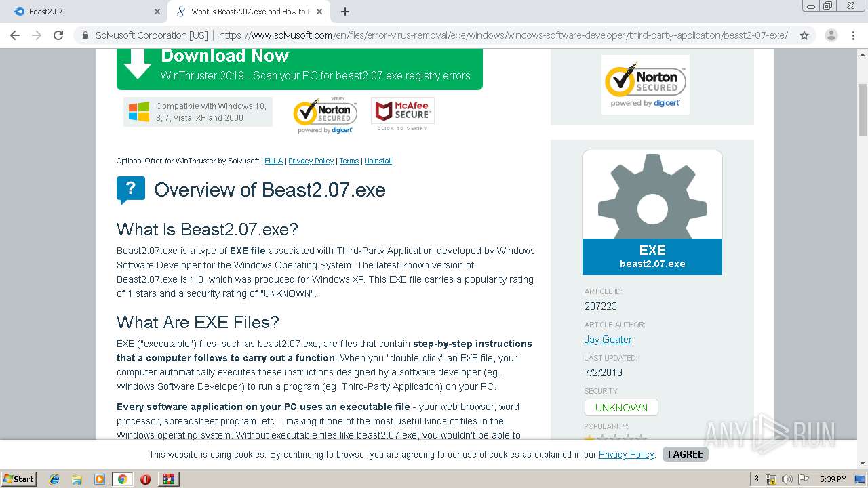Open the Terms link

pos(349,161)
